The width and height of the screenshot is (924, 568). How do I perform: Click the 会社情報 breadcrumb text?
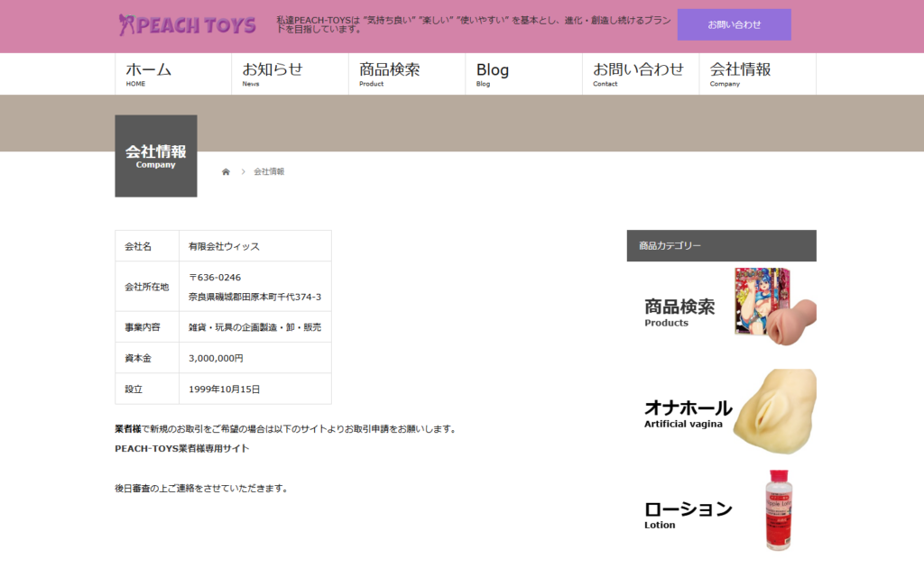point(269,172)
